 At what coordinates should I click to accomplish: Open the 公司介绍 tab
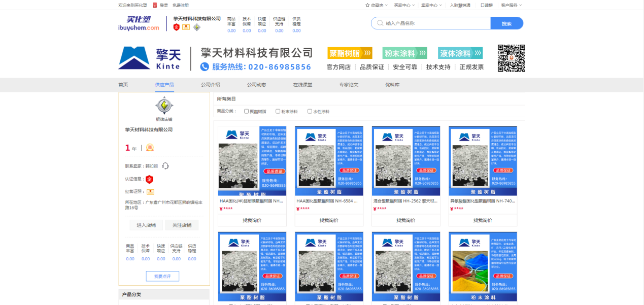tap(210, 85)
